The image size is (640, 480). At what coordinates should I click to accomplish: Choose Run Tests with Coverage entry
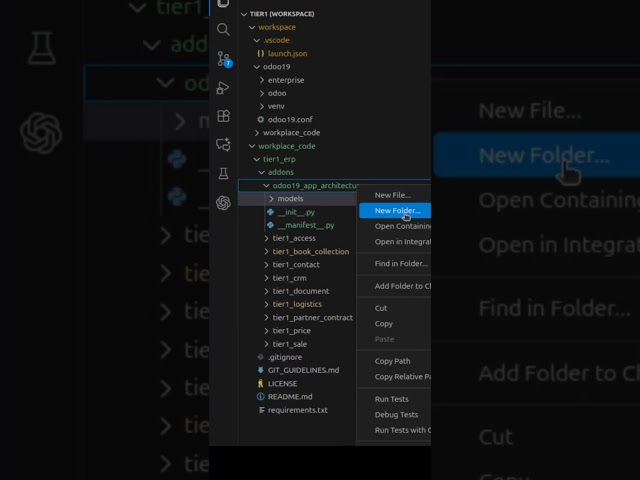tap(395, 430)
